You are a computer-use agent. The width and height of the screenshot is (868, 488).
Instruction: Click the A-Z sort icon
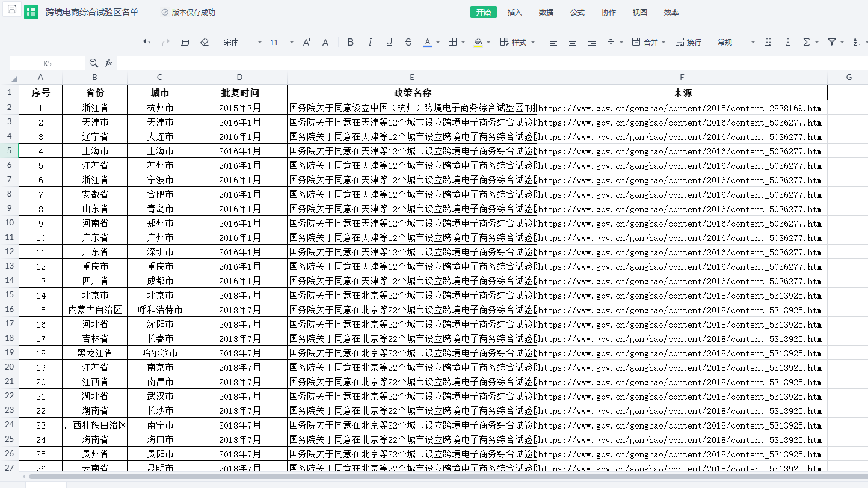click(857, 42)
